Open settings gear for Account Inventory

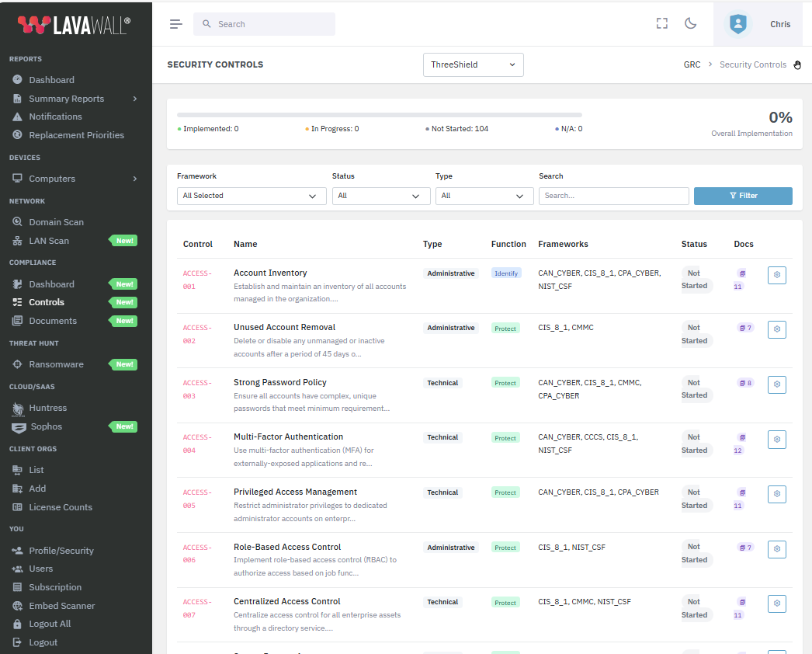click(776, 275)
